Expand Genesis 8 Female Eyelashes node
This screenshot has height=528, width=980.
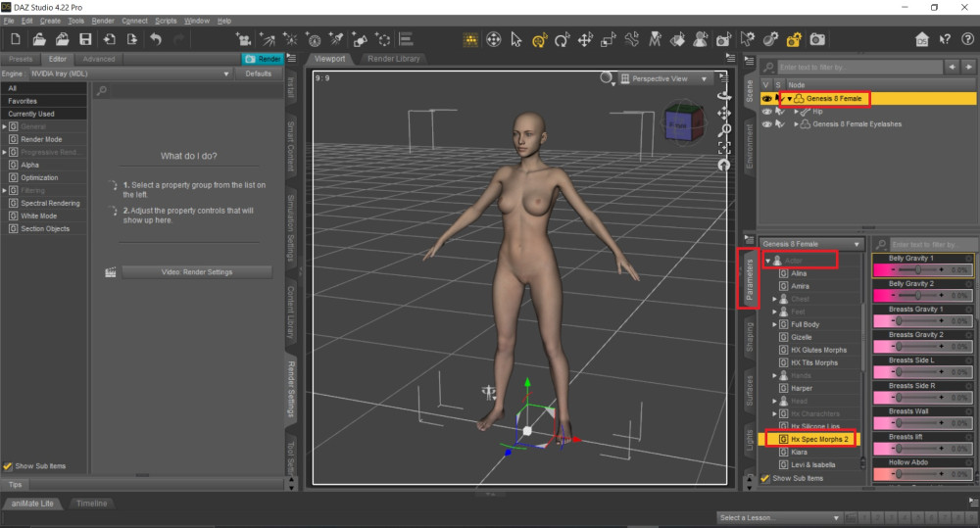pos(796,124)
